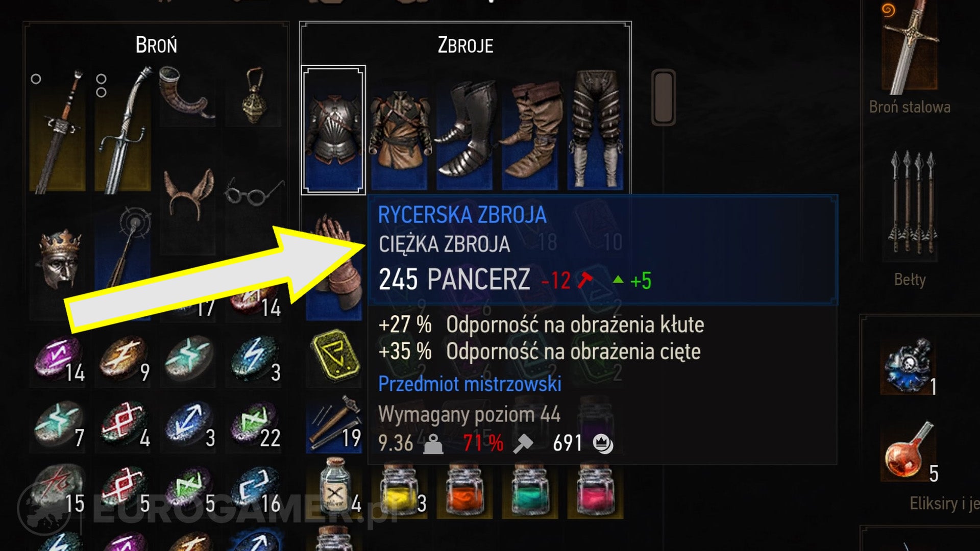Pick the round eyeglasses item

(253, 192)
